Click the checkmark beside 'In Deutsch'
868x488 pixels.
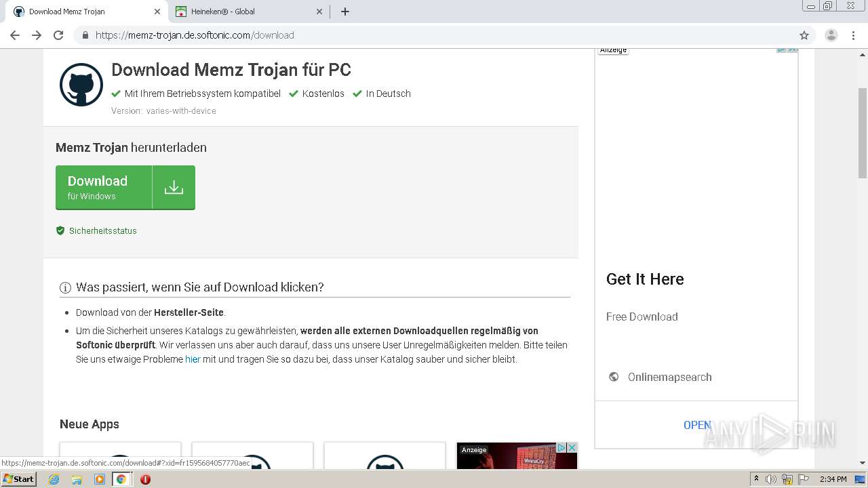[x=357, y=94]
